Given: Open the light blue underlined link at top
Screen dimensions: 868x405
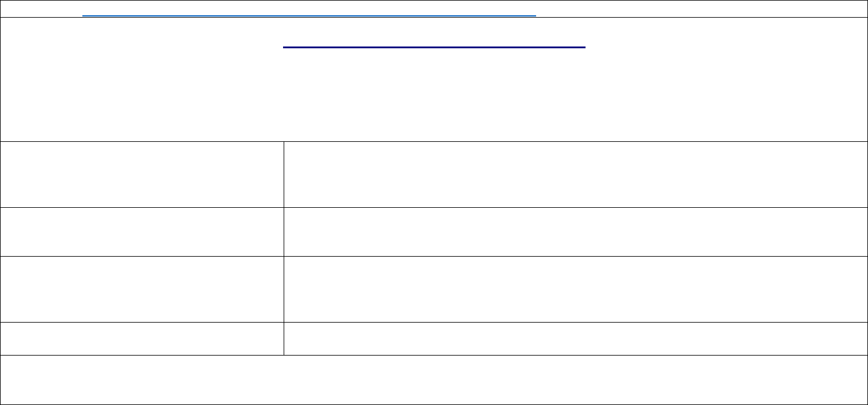Looking at the screenshot, I should click(x=309, y=15).
